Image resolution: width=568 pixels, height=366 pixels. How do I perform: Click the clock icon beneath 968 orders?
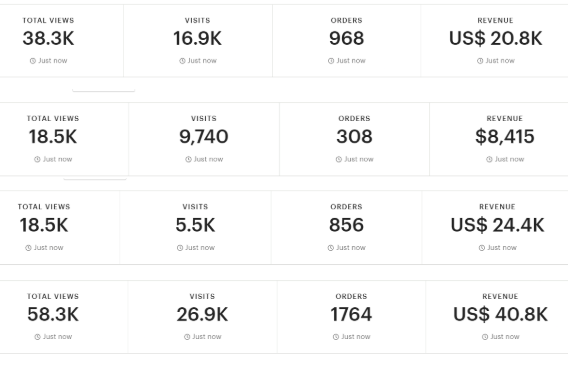pos(331,61)
